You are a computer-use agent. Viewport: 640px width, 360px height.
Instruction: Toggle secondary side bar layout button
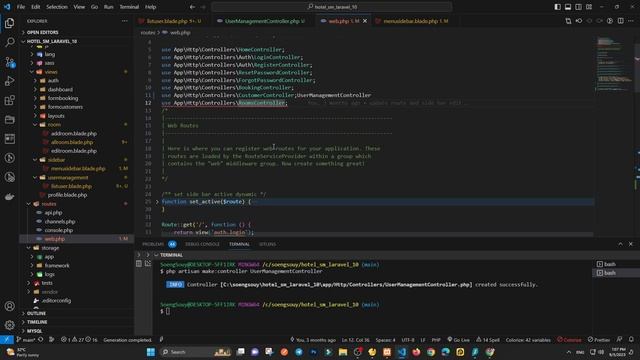578,7
